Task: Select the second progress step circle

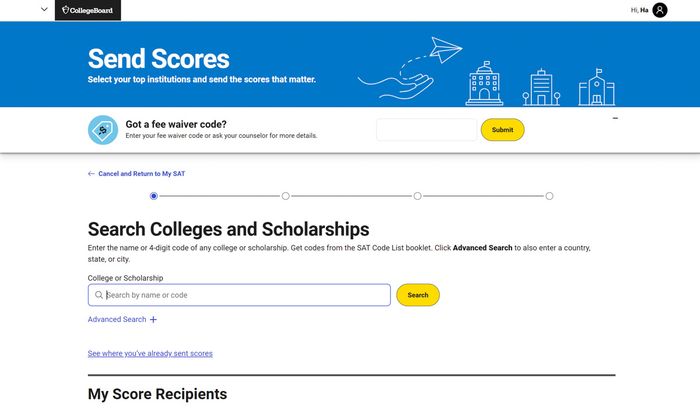Action: [x=286, y=196]
